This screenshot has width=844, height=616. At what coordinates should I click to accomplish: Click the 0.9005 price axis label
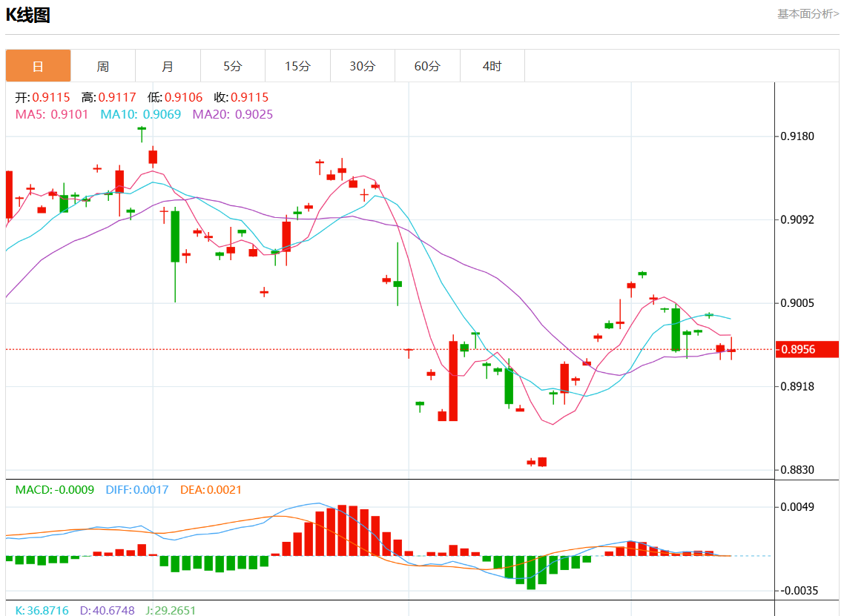pyautogui.click(x=797, y=303)
